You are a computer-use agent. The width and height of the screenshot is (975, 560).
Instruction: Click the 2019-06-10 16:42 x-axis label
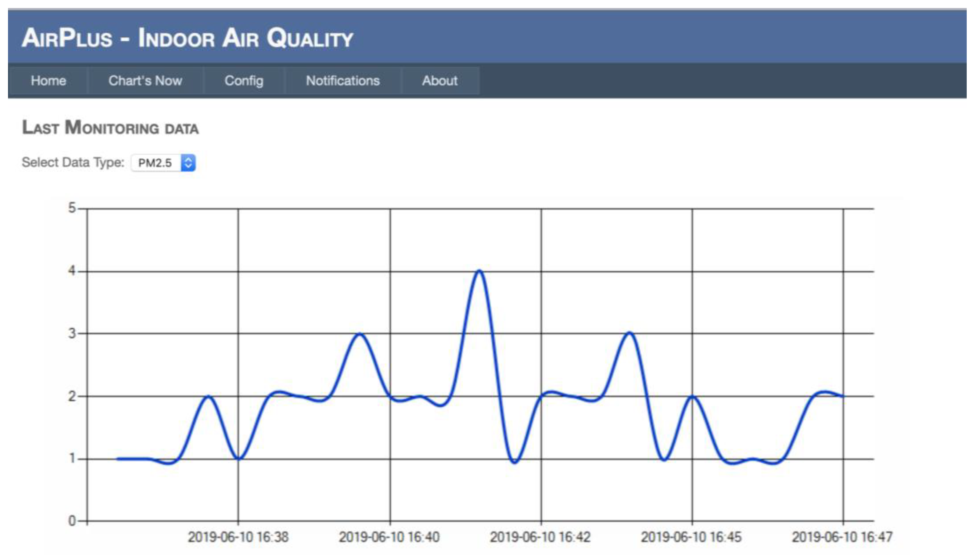pos(540,537)
